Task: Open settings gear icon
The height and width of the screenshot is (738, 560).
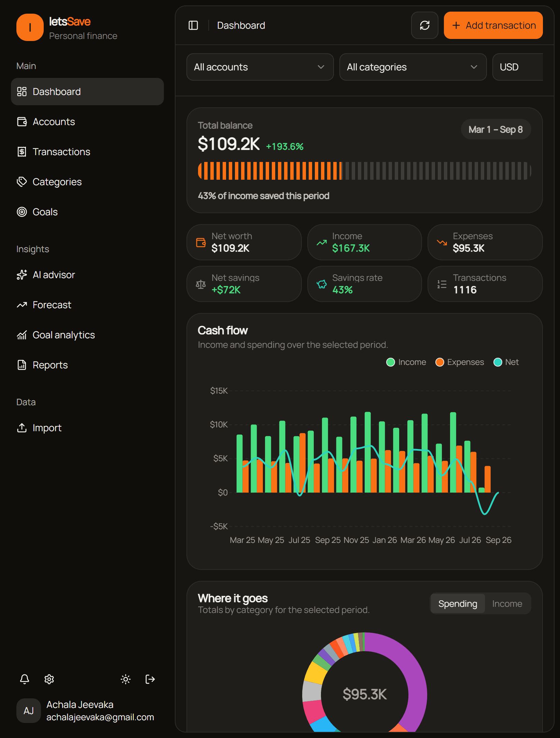Action: click(49, 679)
